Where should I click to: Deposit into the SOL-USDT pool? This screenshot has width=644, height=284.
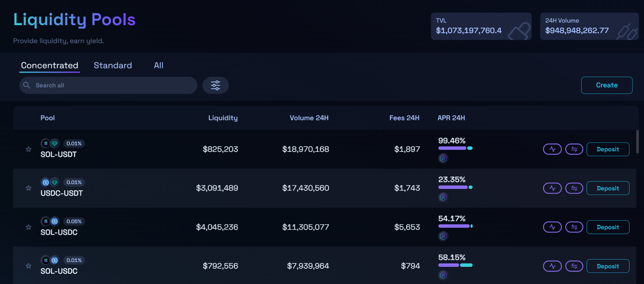point(608,149)
